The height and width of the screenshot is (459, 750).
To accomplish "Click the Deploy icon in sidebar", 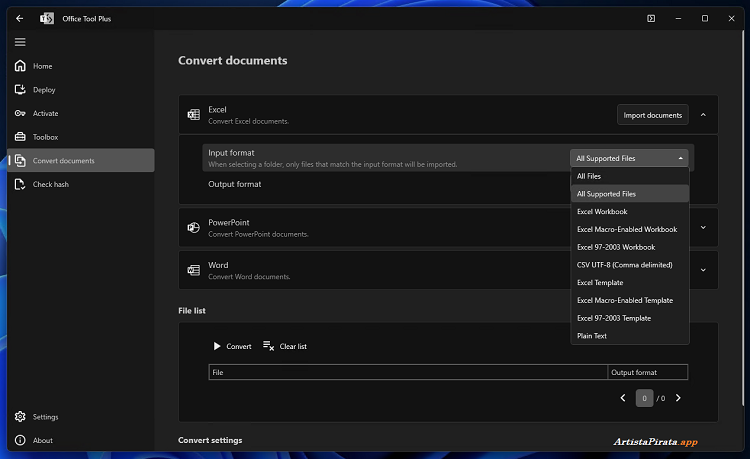I will click(x=20, y=89).
